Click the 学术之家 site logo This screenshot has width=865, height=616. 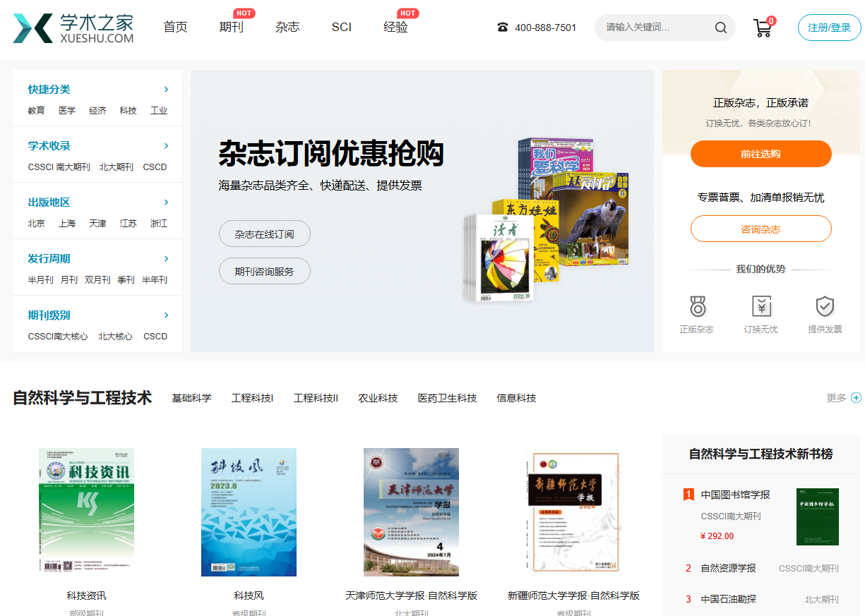73,28
